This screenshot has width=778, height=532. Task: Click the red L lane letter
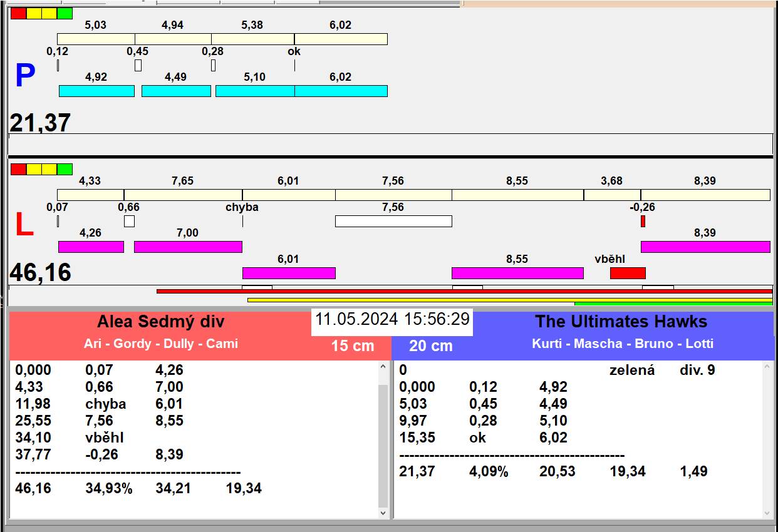24,225
